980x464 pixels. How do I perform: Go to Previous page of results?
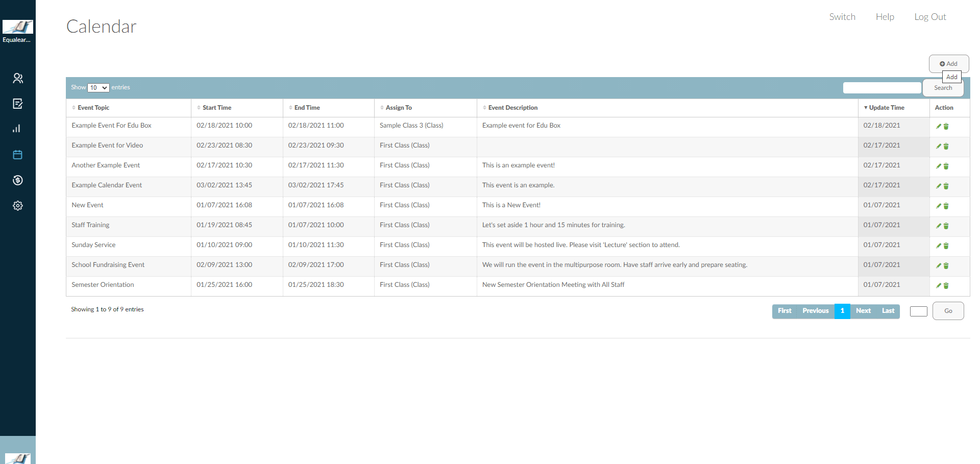coord(816,311)
